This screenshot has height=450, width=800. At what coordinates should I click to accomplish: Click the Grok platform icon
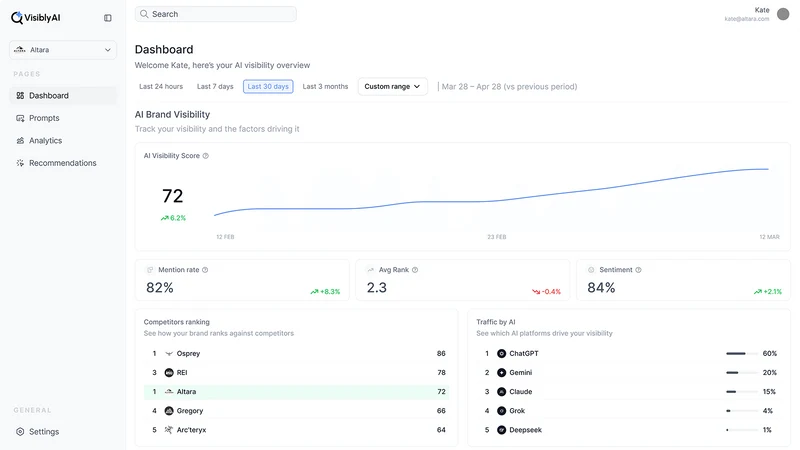point(502,411)
